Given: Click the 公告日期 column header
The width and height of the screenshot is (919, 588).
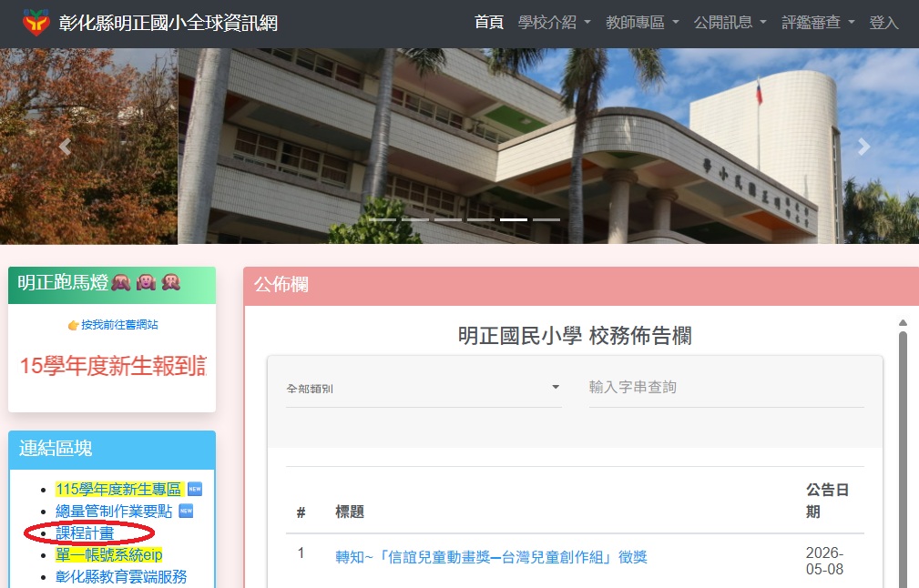Looking at the screenshot, I should pos(827,501).
